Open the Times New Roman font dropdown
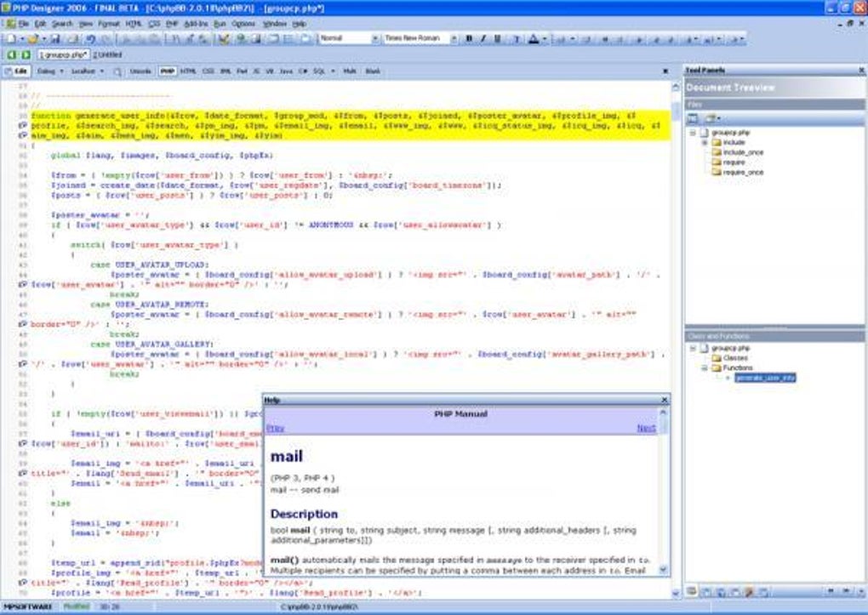The width and height of the screenshot is (868, 615). pos(453,39)
